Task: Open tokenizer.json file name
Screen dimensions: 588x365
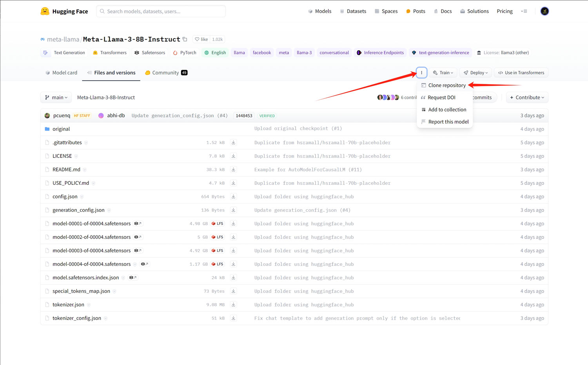Action: [68, 305]
